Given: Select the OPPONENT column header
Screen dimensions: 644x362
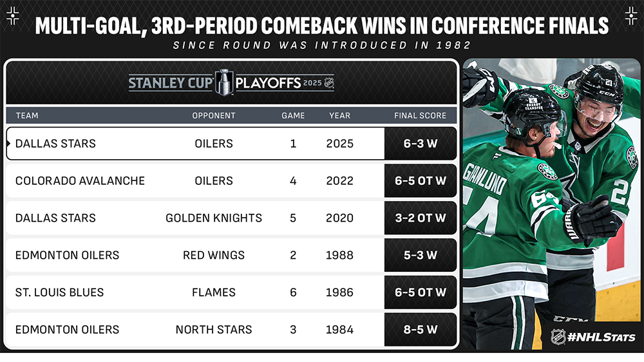Looking at the screenshot, I should pos(214,115).
